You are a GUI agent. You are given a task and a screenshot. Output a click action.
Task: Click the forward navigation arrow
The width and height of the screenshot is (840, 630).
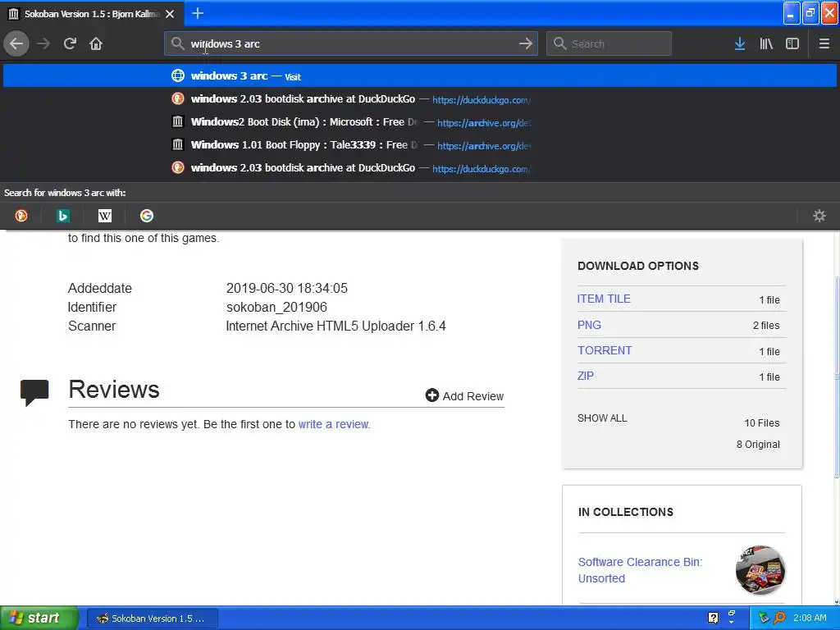click(x=43, y=43)
